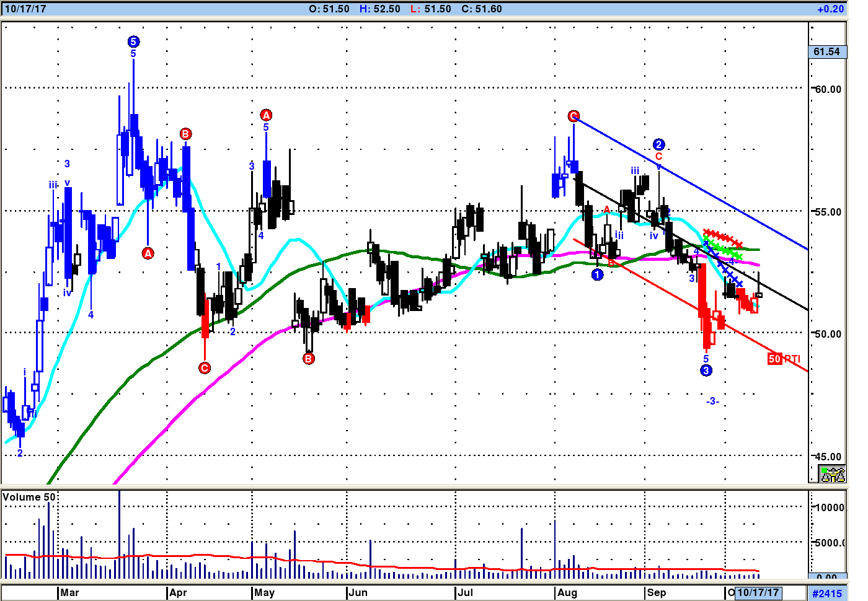Click the 55.00 price axis label
The width and height of the screenshot is (868, 601).
(828, 212)
